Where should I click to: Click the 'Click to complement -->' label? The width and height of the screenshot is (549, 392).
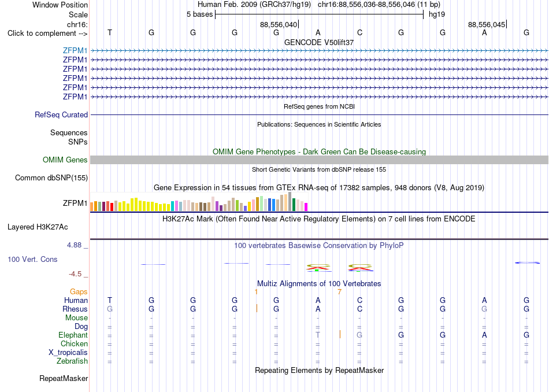[x=47, y=34]
